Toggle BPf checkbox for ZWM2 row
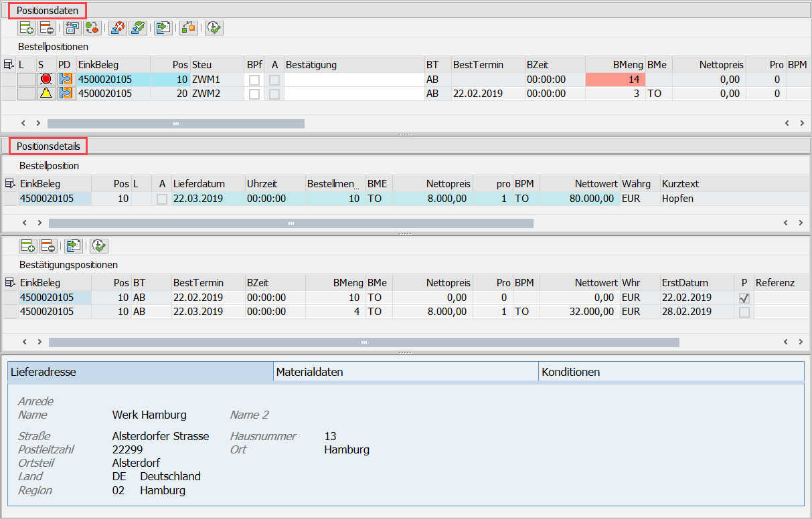Image resolution: width=812 pixels, height=519 pixels. 254,94
